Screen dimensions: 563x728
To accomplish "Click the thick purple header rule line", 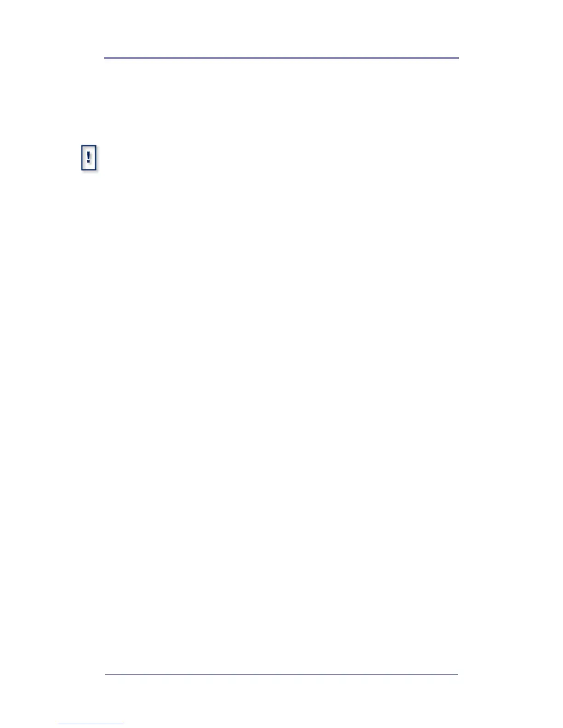I will click(281, 58).
